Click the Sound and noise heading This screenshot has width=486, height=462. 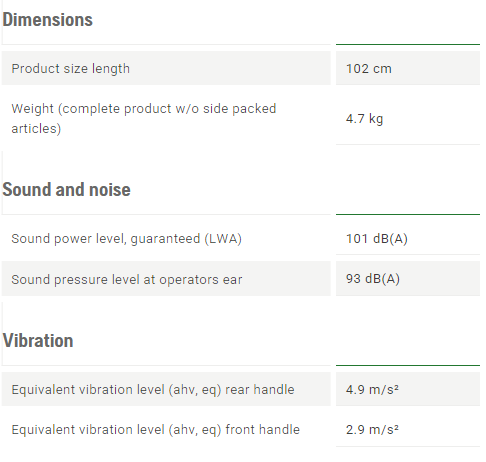[66, 190]
